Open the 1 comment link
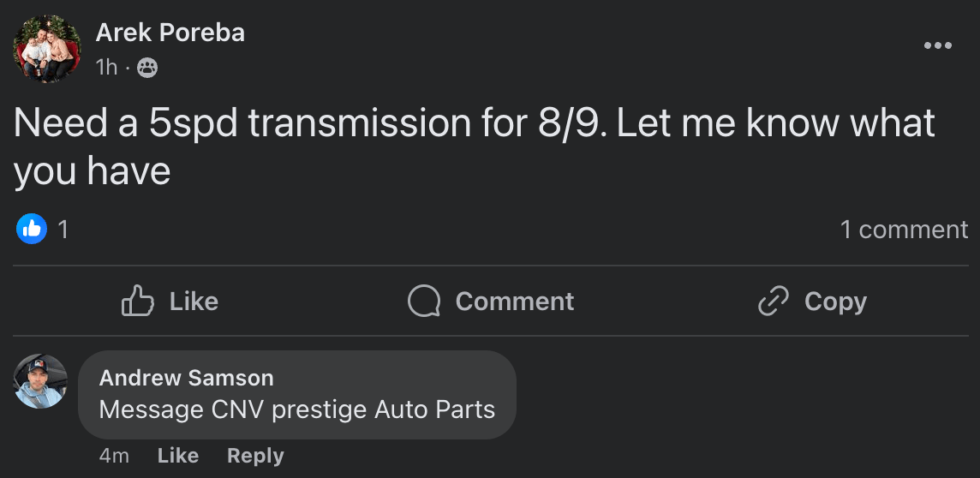 (x=904, y=230)
